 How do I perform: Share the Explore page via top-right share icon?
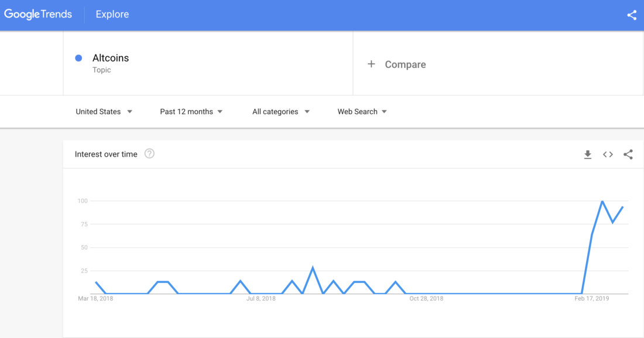click(x=631, y=15)
